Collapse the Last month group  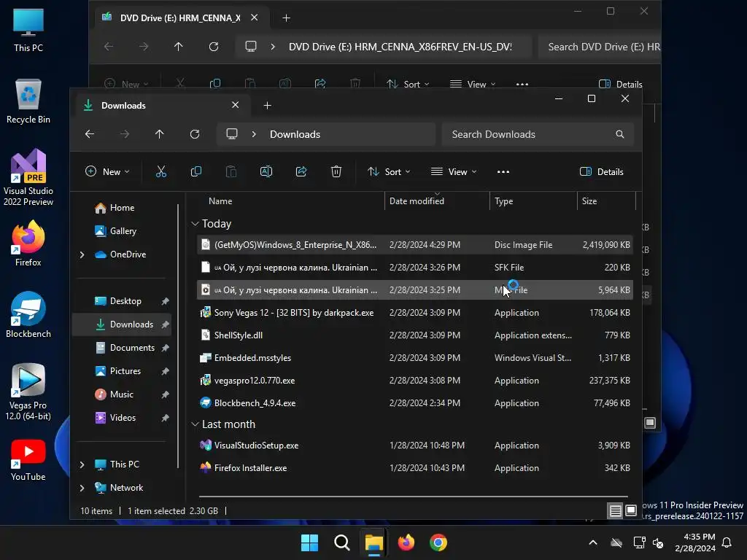195,424
